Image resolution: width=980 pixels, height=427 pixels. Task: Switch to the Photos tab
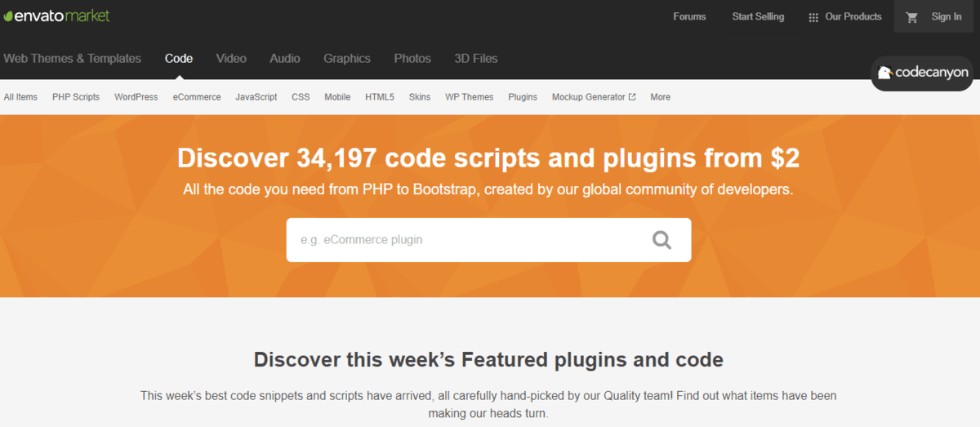coord(412,58)
